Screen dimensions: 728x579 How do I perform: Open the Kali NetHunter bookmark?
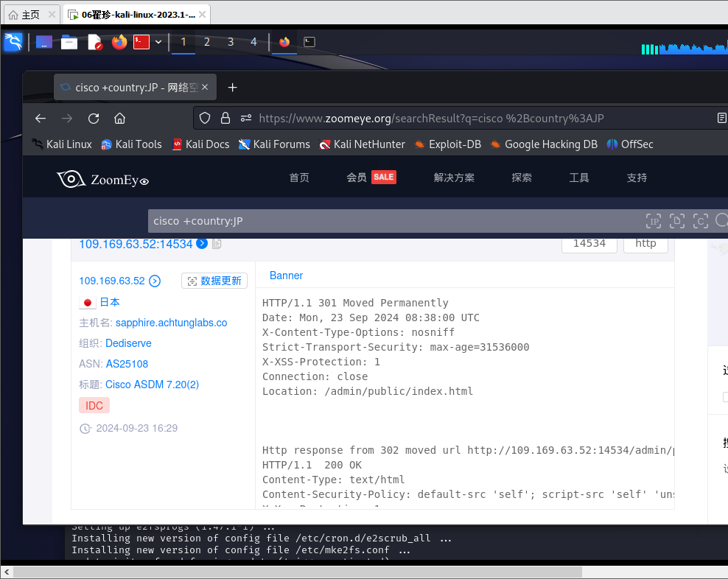click(362, 144)
